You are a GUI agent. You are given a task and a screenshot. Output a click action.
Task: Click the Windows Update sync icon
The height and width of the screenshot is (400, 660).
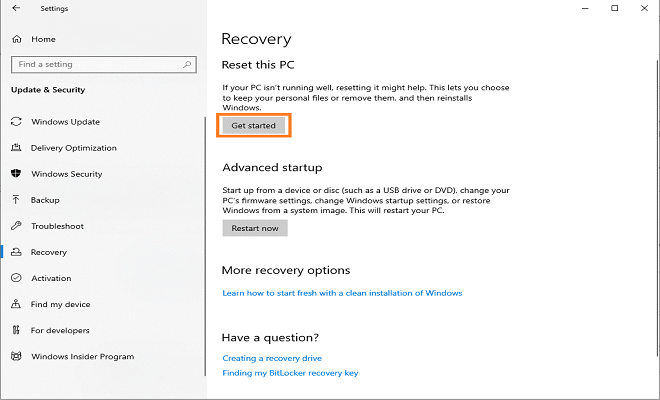coord(16,122)
